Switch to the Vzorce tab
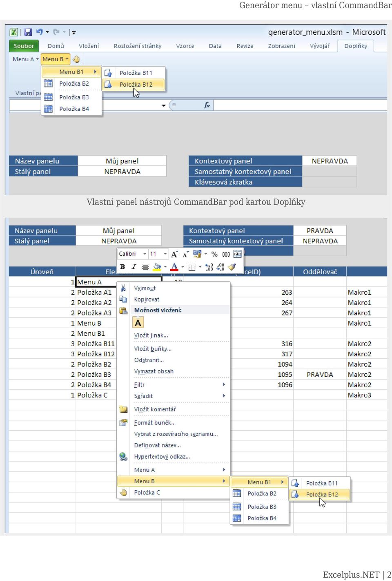 tap(185, 46)
